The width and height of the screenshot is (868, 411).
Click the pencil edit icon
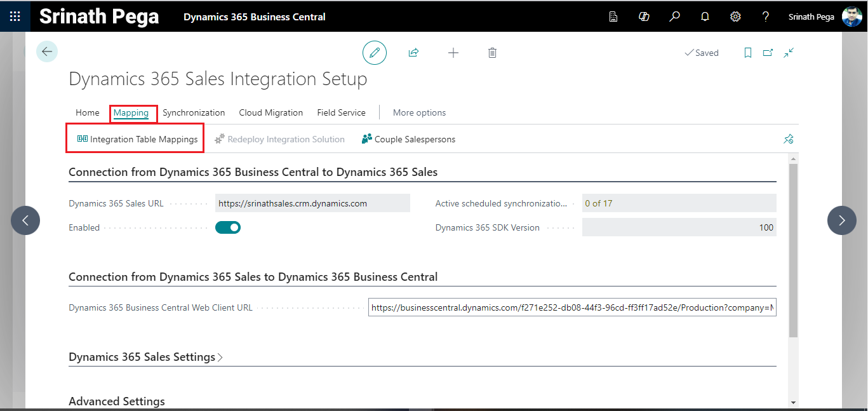375,53
